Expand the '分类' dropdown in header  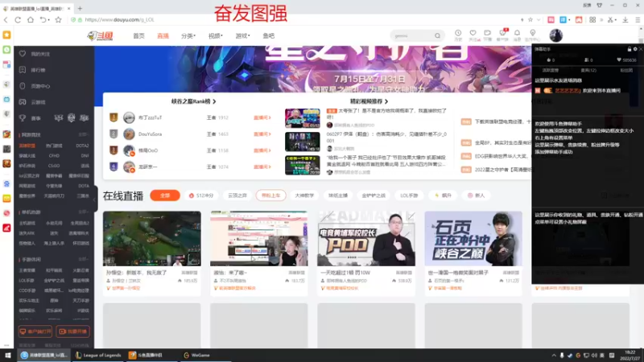coord(188,35)
